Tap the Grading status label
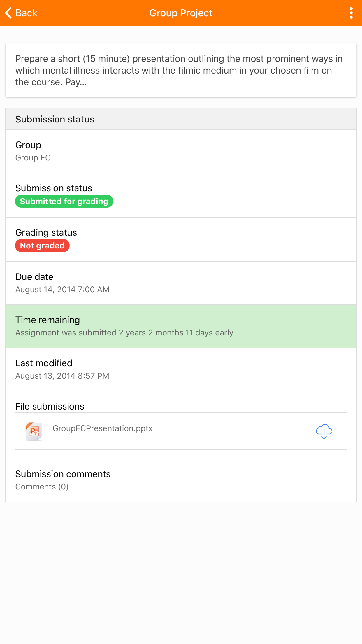The image size is (362, 644). point(46,232)
